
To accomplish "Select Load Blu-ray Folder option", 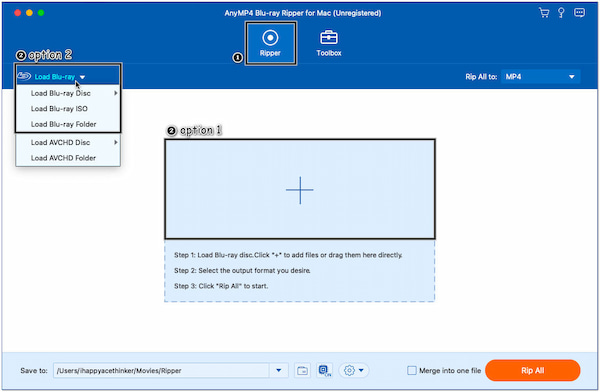I will click(x=68, y=124).
